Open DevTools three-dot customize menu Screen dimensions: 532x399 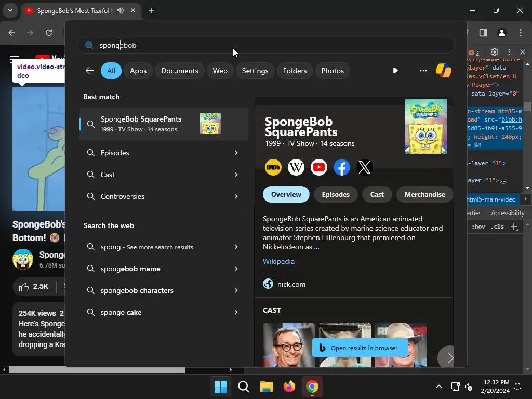coord(509,52)
